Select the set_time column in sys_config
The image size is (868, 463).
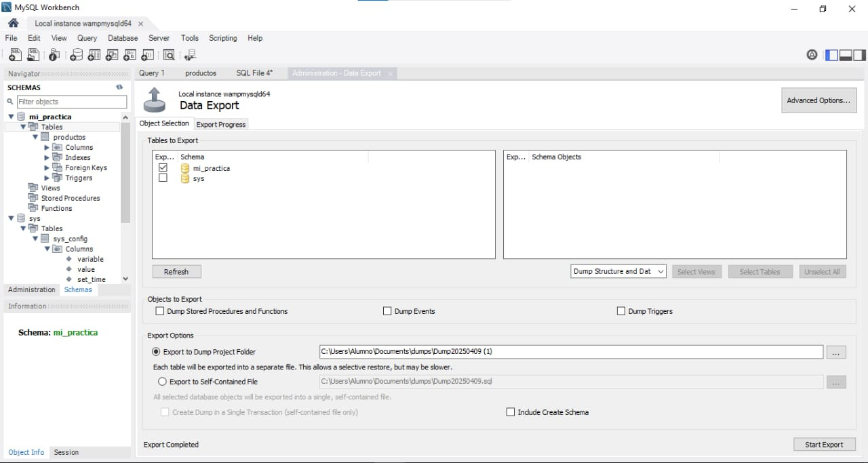[91, 279]
